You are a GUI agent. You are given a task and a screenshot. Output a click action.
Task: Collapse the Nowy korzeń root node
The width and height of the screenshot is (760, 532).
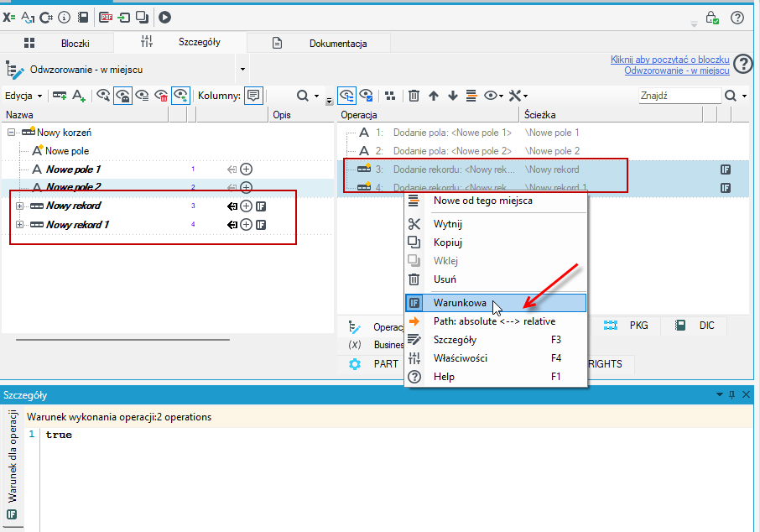coord(11,133)
